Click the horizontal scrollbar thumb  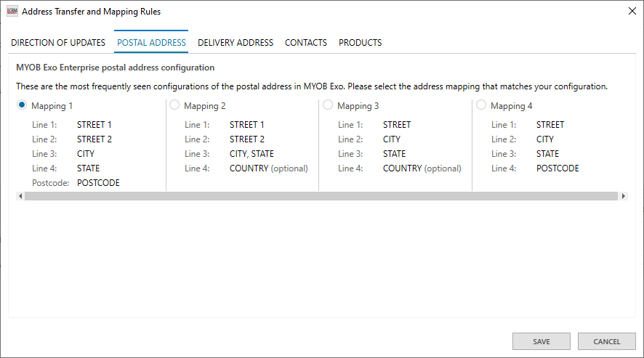click(x=320, y=196)
